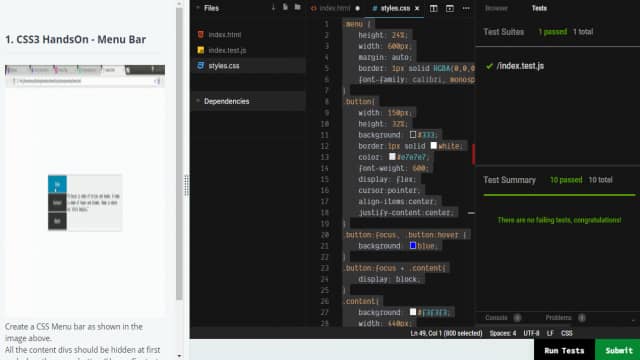Change language mode via CSS status

[567, 333]
